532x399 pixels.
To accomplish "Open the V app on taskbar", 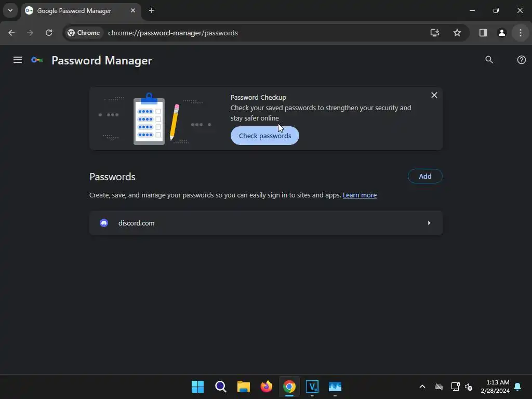I will click(x=312, y=387).
